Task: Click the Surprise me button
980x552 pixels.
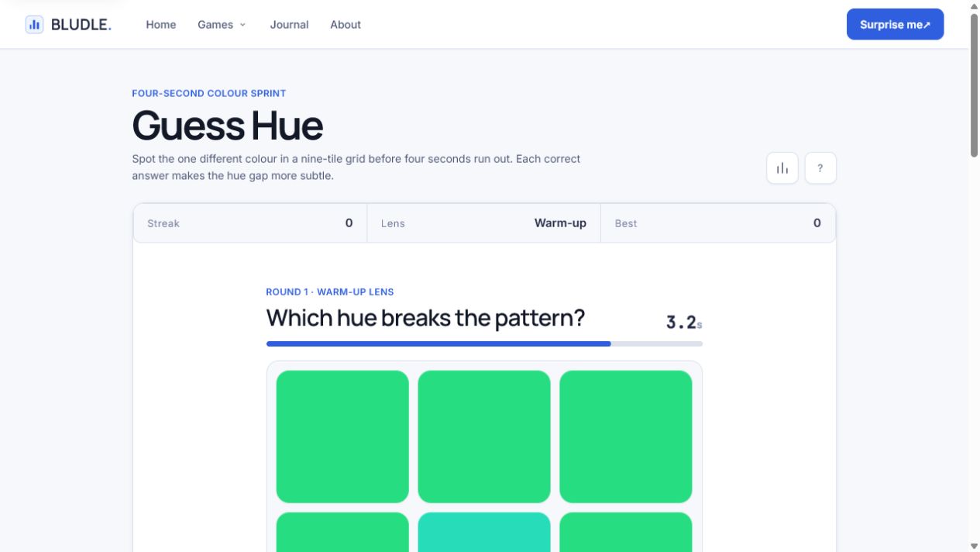Action: coord(895,25)
